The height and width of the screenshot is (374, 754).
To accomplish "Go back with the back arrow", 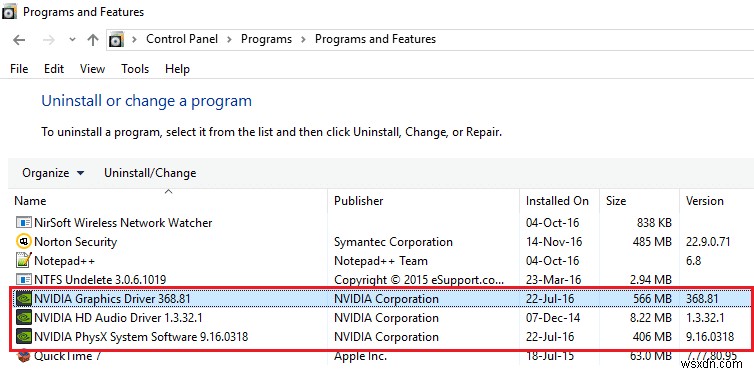I will (x=19, y=40).
